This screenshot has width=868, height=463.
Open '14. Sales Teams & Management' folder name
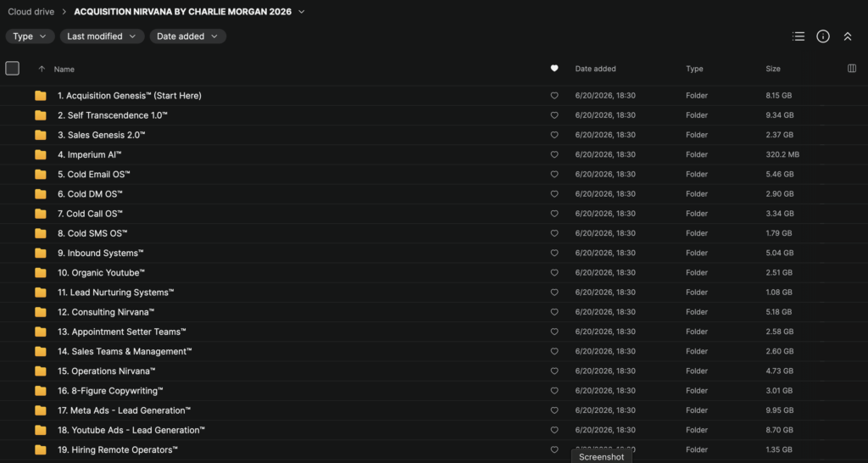[x=125, y=352]
